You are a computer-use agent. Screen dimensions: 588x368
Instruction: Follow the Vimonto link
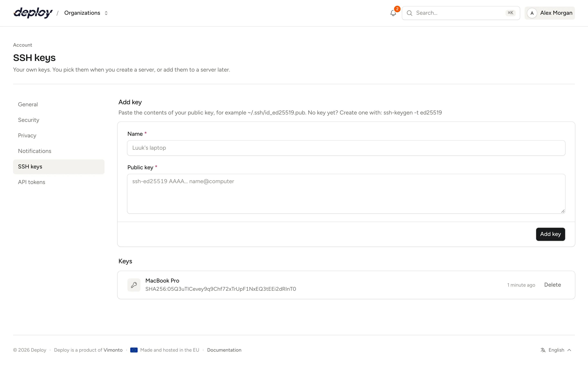click(x=113, y=350)
